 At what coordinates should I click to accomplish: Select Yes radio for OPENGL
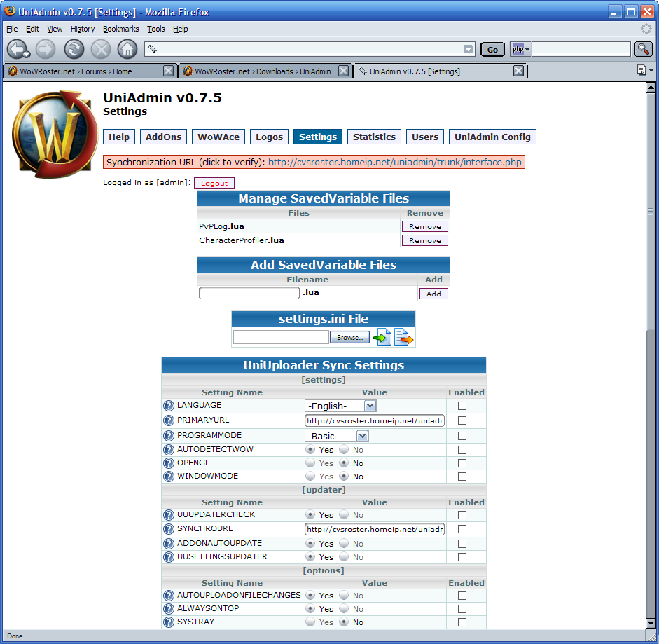[310, 463]
